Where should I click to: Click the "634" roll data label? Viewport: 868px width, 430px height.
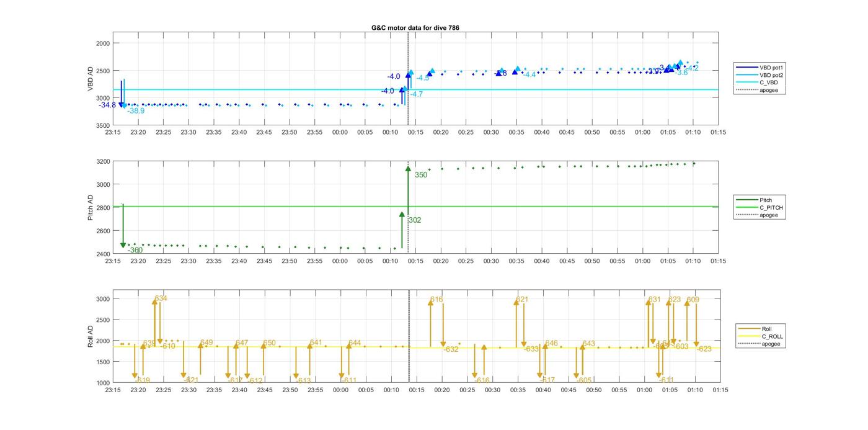(x=161, y=298)
